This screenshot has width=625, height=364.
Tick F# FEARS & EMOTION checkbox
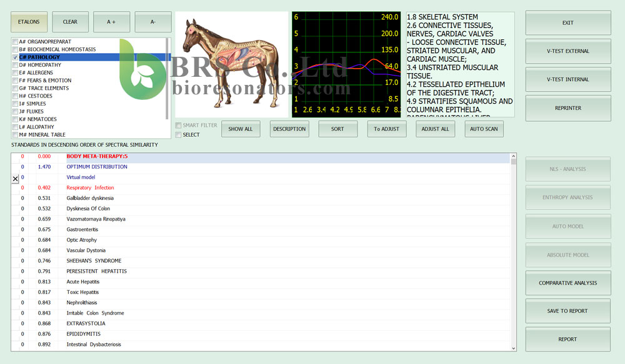[15, 81]
